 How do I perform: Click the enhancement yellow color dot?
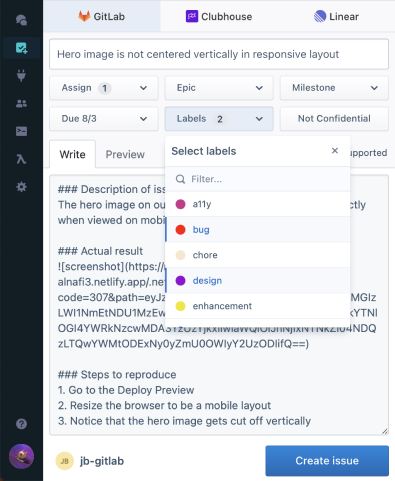[x=180, y=306]
